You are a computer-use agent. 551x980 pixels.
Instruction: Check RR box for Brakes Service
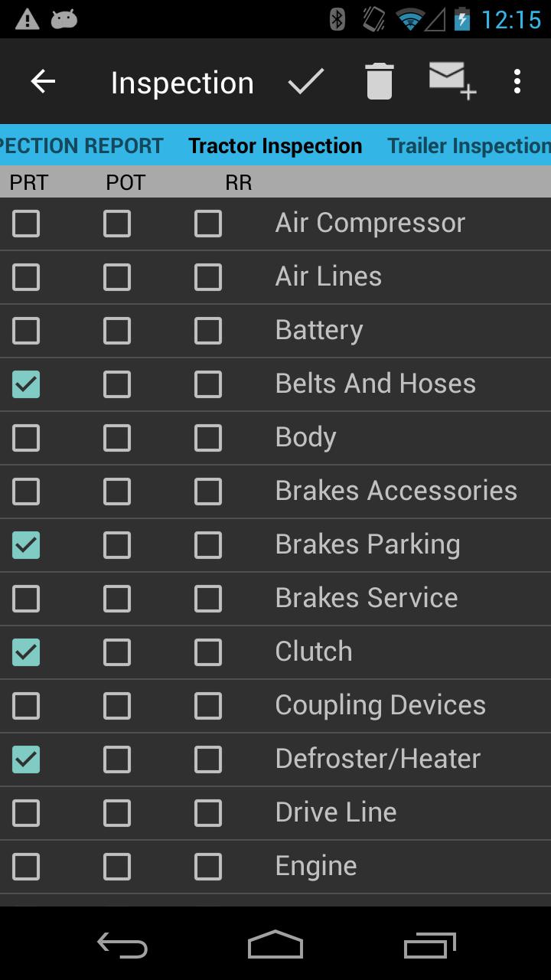[208, 599]
